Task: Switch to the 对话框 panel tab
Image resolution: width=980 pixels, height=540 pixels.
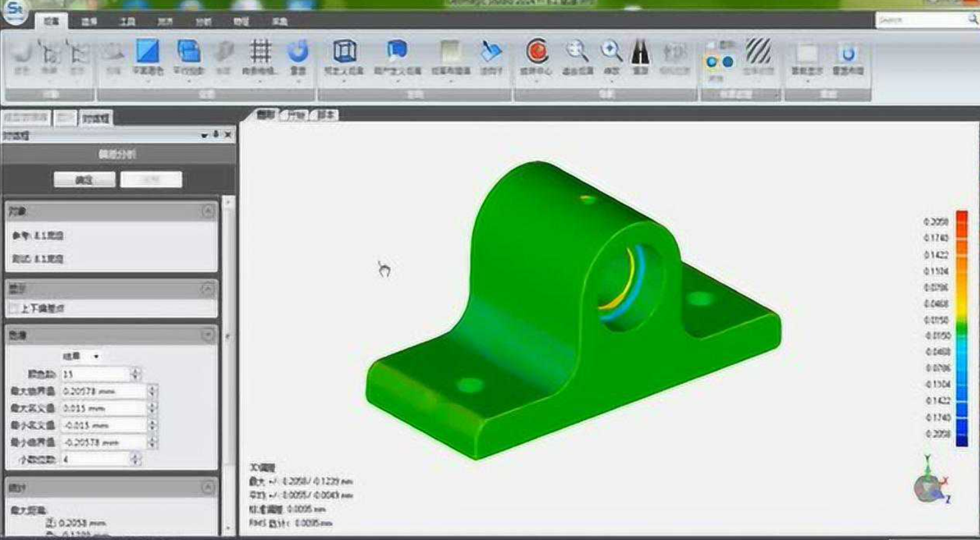Action: 96,118
